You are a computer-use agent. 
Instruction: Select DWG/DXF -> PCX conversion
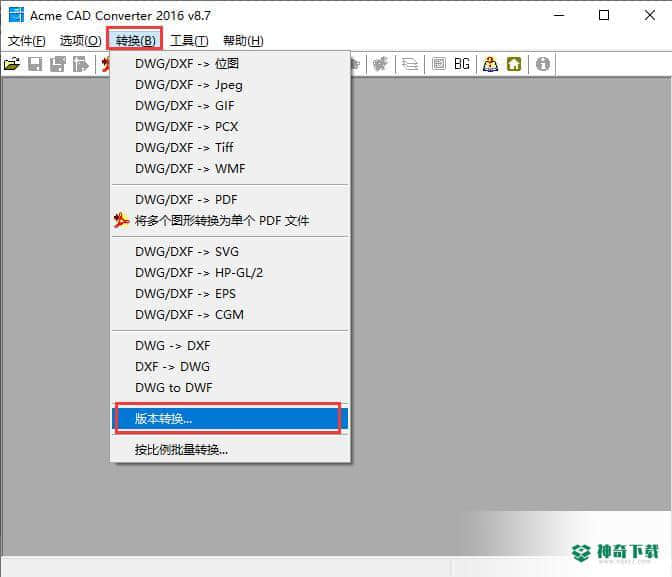230,126
